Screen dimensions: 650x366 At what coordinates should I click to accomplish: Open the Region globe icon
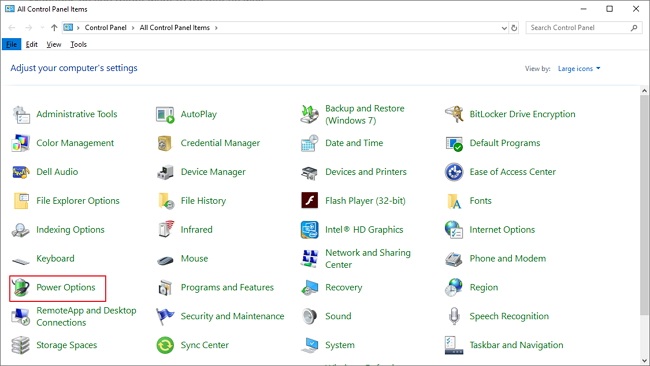pyautogui.click(x=454, y=288)
